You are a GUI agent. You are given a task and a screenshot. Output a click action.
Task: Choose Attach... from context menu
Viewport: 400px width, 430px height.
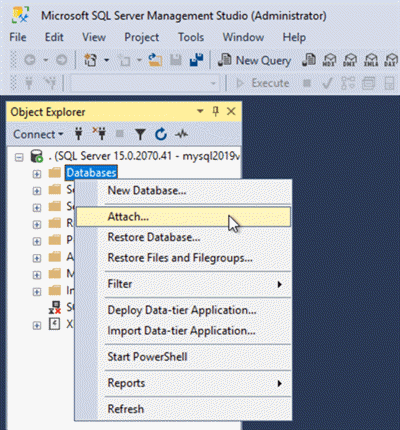[x=183, y=217]
